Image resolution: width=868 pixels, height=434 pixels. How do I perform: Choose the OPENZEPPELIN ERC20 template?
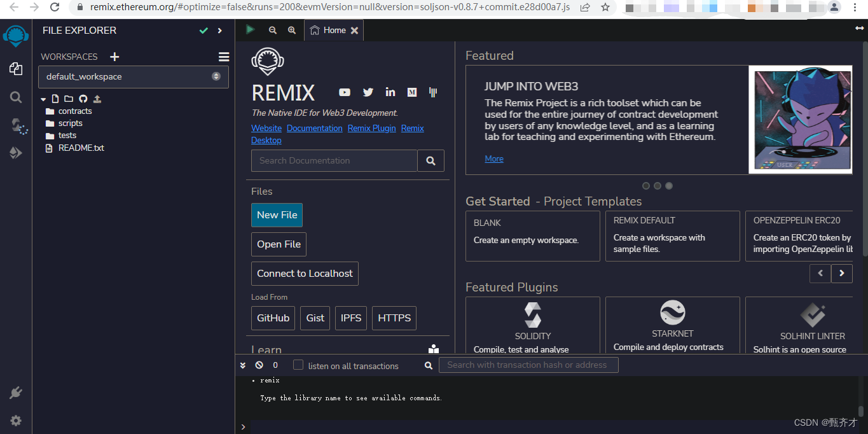(x=799, y=236)
